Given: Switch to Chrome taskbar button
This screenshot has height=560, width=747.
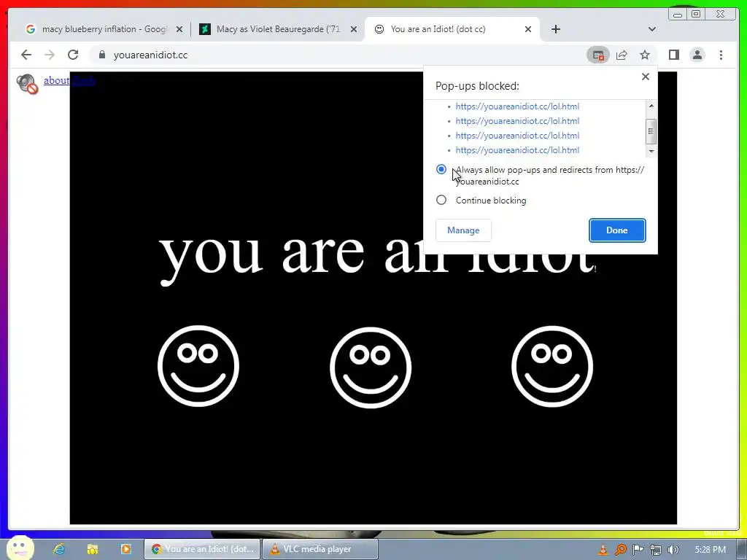Looking at the screenshot, I should tap(203, 549).
